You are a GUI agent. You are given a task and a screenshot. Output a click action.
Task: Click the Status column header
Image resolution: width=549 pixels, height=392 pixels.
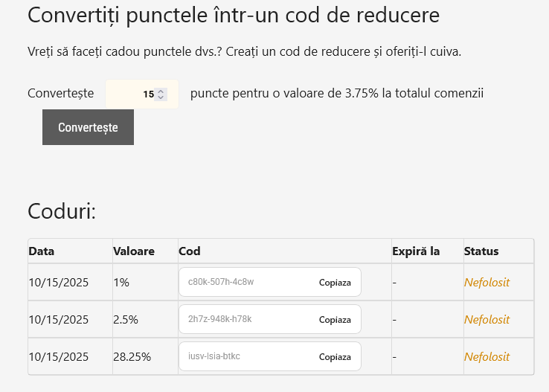pos(481,251)
